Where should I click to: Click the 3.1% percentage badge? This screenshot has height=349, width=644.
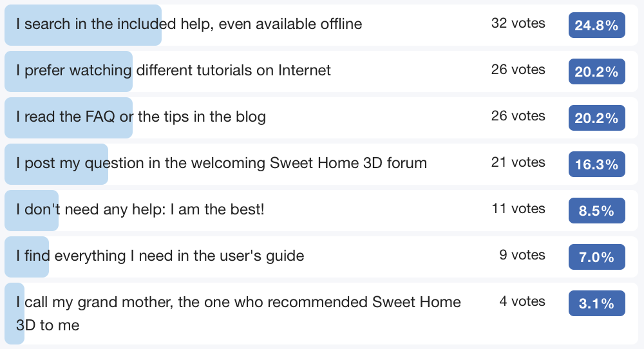click(x=596, y=304)
